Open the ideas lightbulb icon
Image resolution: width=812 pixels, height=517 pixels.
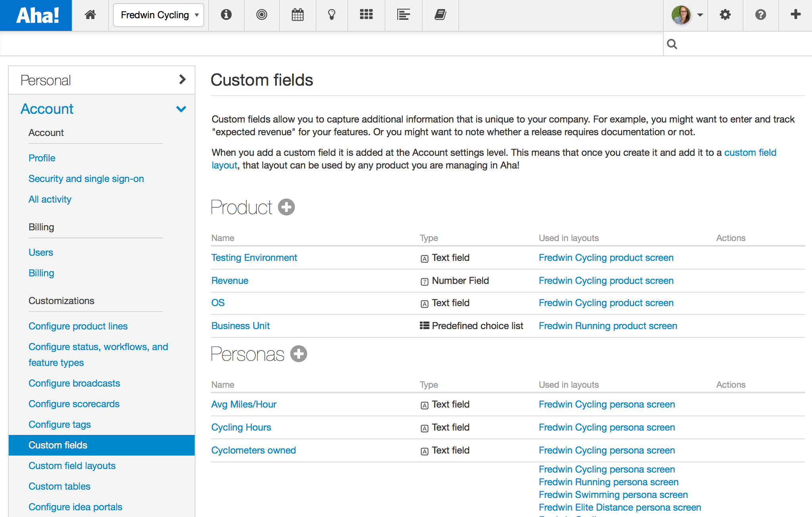[332, 15]
